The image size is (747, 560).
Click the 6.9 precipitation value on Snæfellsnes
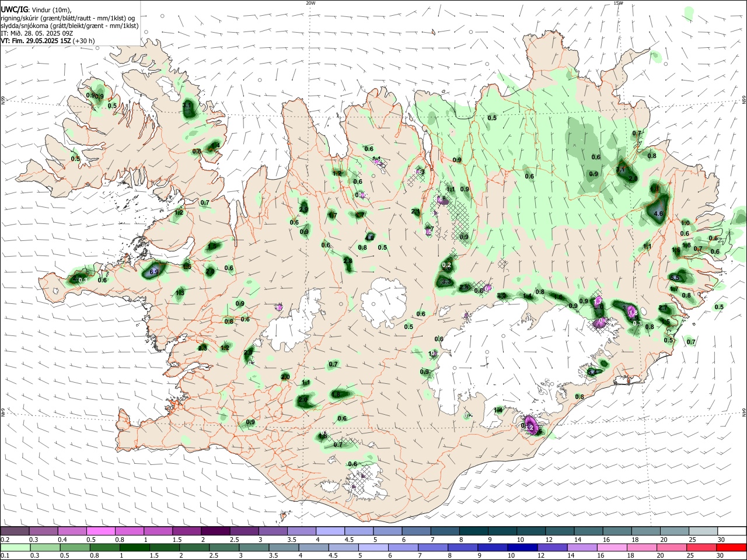(x=154, y=272)
